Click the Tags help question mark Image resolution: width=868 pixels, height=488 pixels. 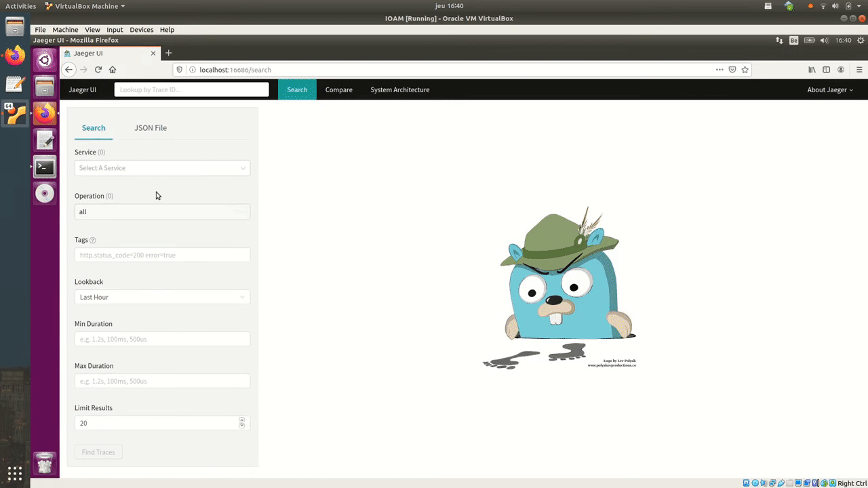[x=93, y=240]
